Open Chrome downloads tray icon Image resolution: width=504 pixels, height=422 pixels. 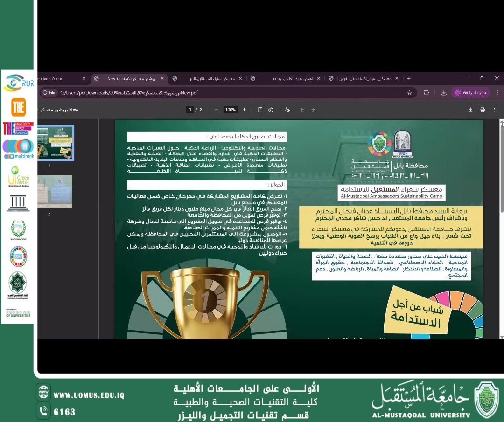coord(444,92)
